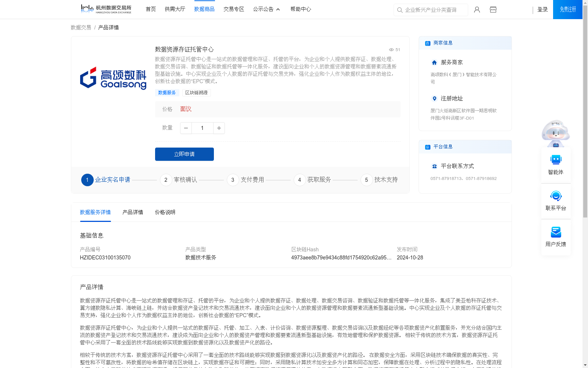Viewport: 588px width, 368px height.
Task: Click the 服务商家 home icon
Action: click(x=434, y=63)
